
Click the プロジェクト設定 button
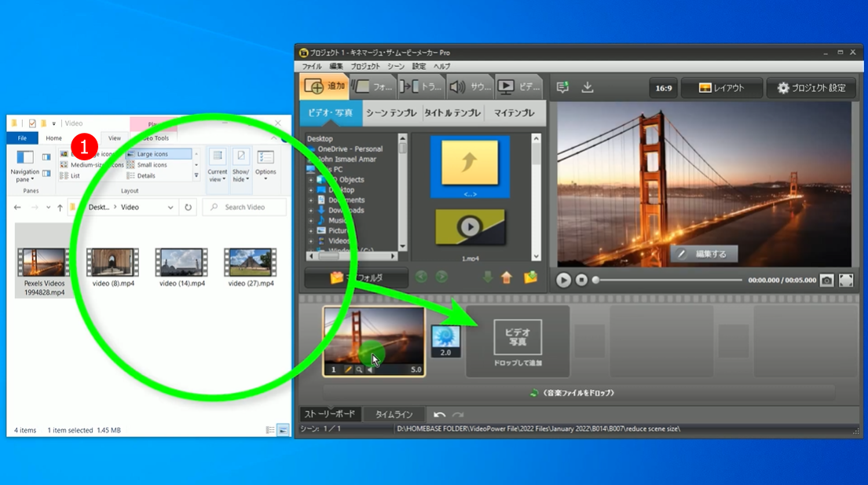click(811, 88)
